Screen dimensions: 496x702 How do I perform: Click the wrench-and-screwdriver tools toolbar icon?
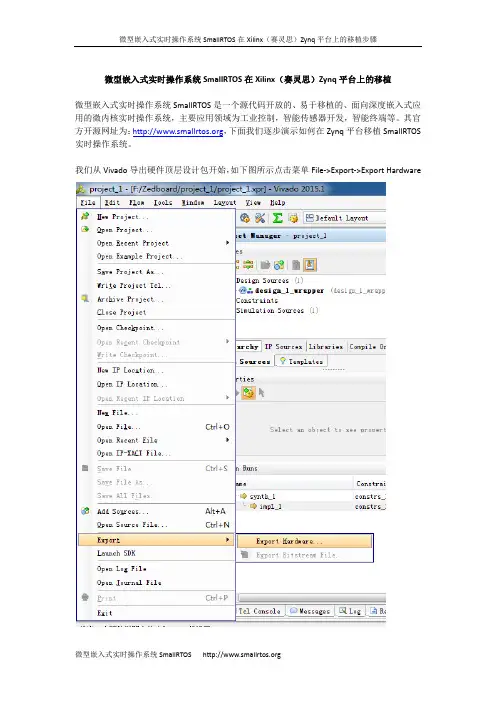(x=260, y=218)
